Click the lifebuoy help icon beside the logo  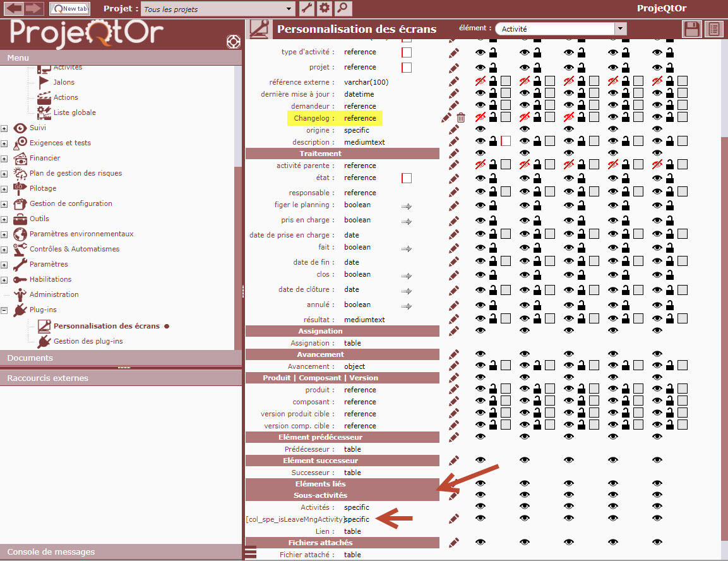point(234,42)
